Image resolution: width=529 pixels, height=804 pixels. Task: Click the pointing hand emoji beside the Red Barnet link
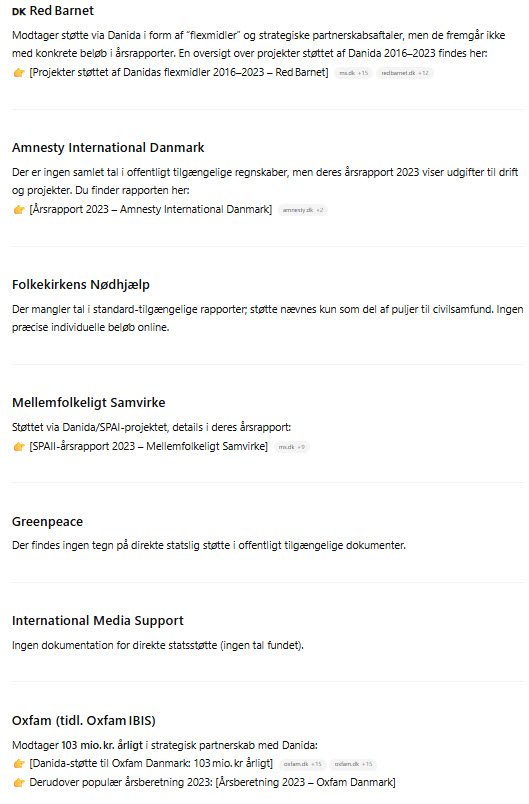(19, 73)
